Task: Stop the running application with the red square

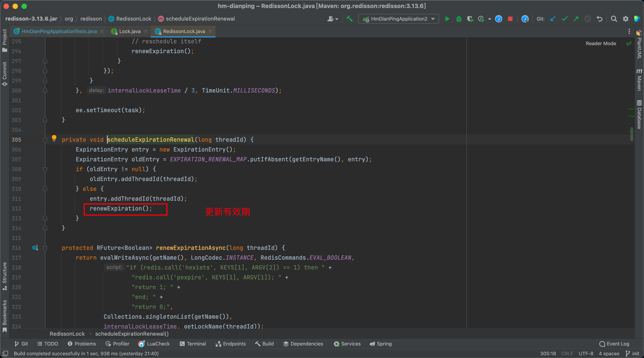Action: pos(510,19)
